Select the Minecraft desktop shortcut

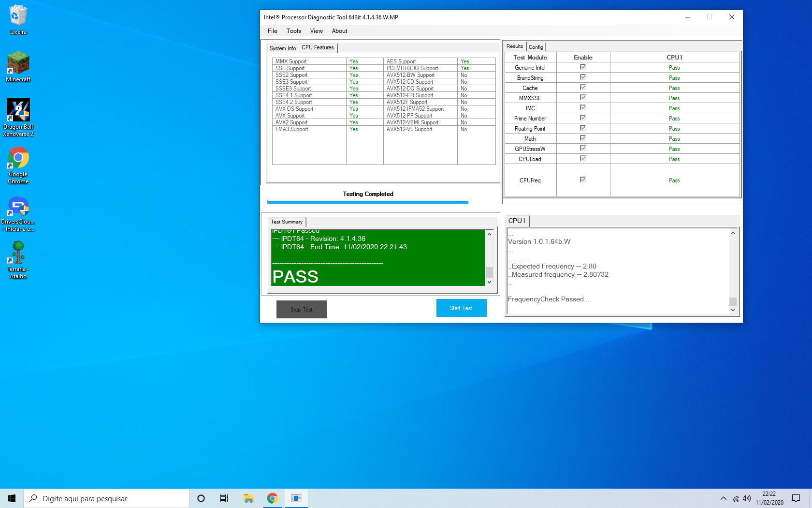click(18, 67)
